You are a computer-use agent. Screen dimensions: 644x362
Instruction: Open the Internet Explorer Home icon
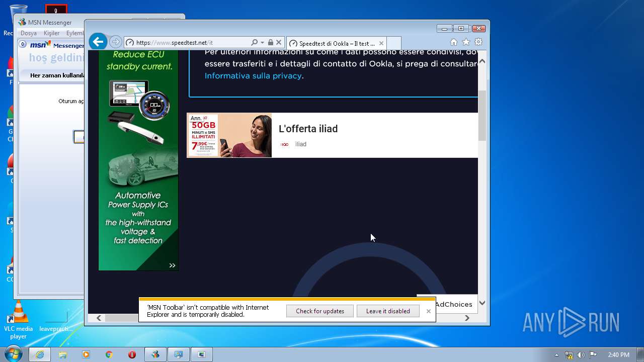454,42
